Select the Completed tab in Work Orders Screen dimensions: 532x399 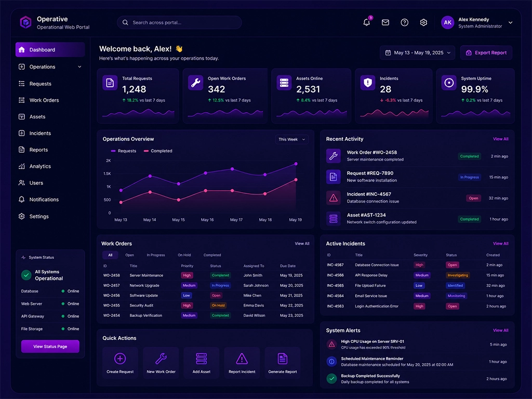click(212, 255)
